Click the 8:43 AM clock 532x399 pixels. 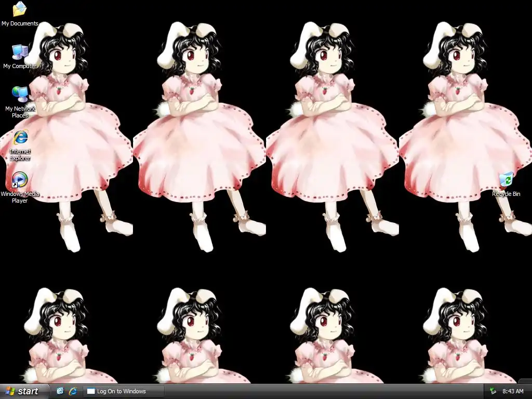(513, 391)
